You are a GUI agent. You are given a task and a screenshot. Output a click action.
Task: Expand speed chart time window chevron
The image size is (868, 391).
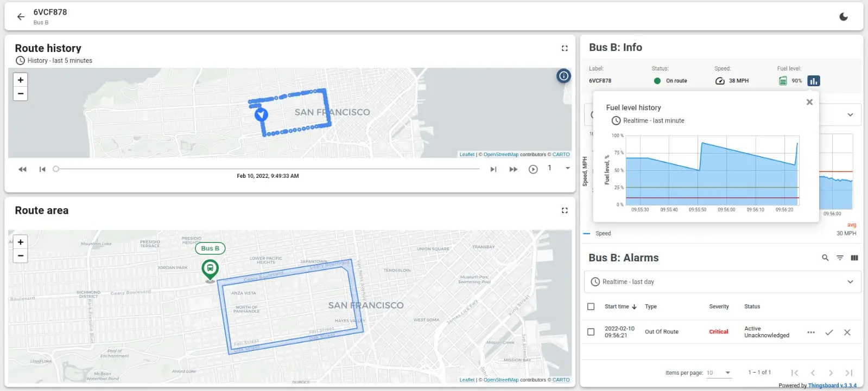[850, 115]
